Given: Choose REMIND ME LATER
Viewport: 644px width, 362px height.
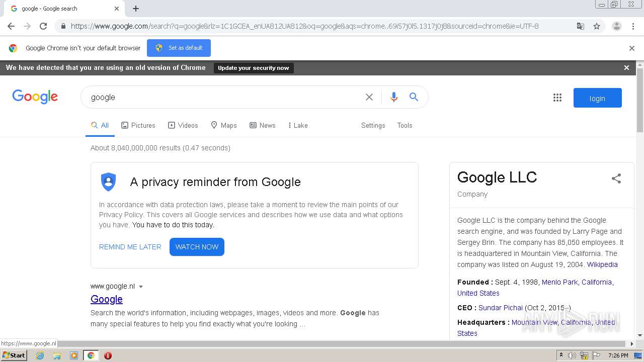Looking at the screenshot, I should 130,247.
